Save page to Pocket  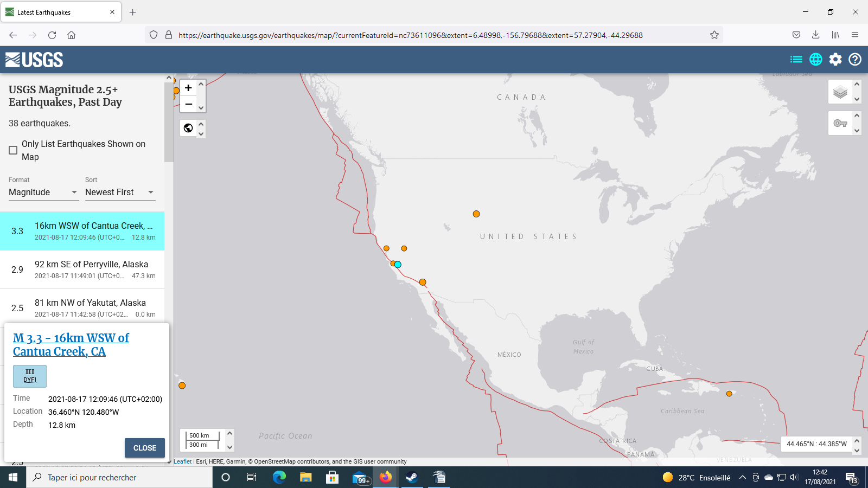pos(796,35)
